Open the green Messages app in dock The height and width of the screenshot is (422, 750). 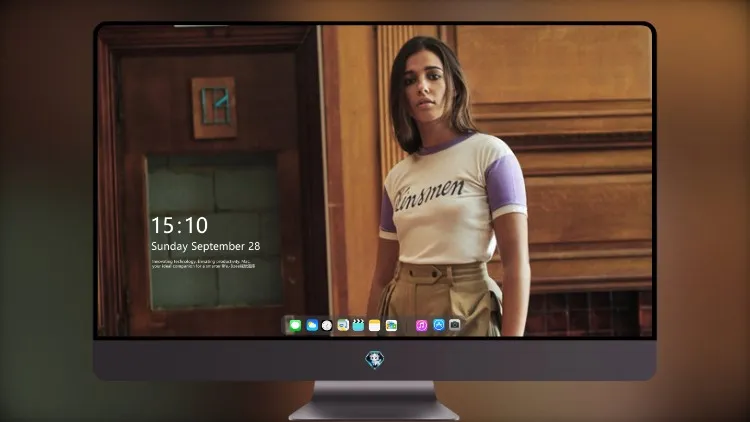coord(295,326)
